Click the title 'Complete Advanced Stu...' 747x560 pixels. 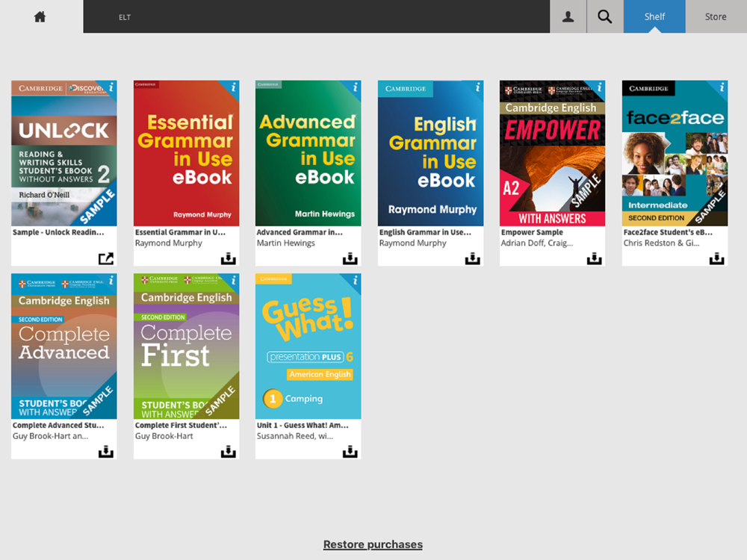coord(58,426)
